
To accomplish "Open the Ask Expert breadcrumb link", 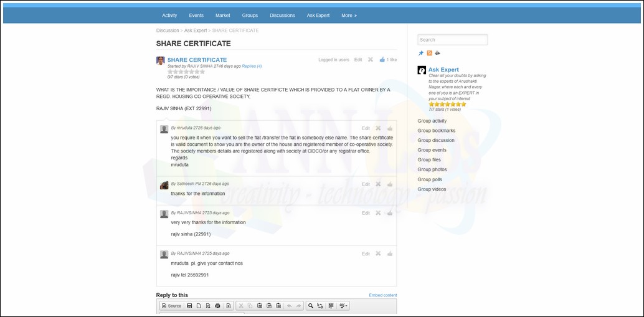I will coord(195,31).
